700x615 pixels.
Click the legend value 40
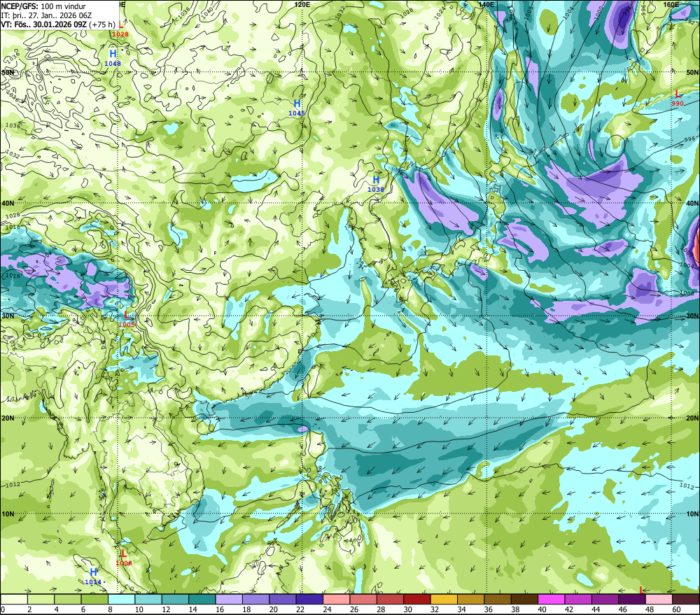pyautogui.click(x=542, y=609)
